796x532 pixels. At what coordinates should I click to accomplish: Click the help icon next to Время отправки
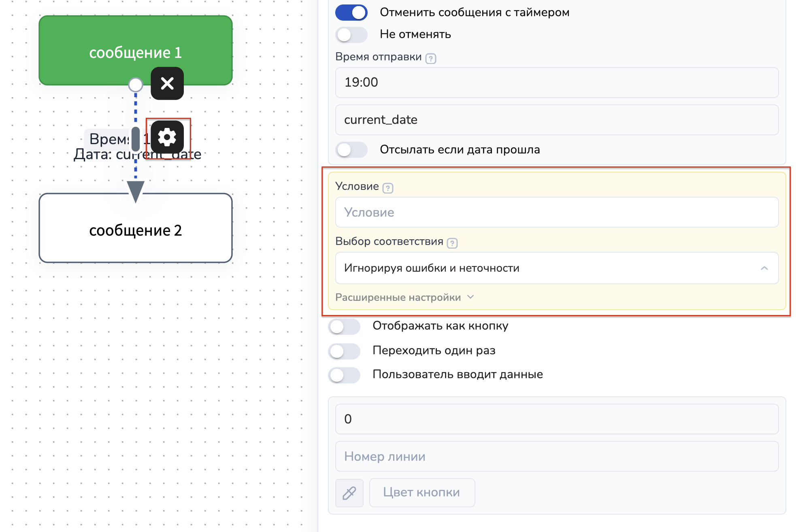coord(431,59)
